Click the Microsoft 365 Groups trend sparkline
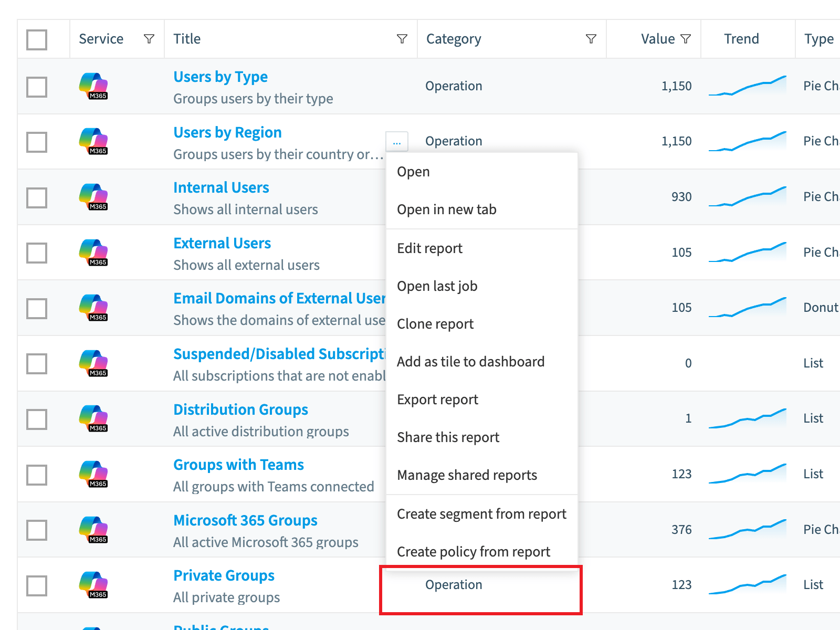This screenshot has width=840, height=630. [748, 530]
